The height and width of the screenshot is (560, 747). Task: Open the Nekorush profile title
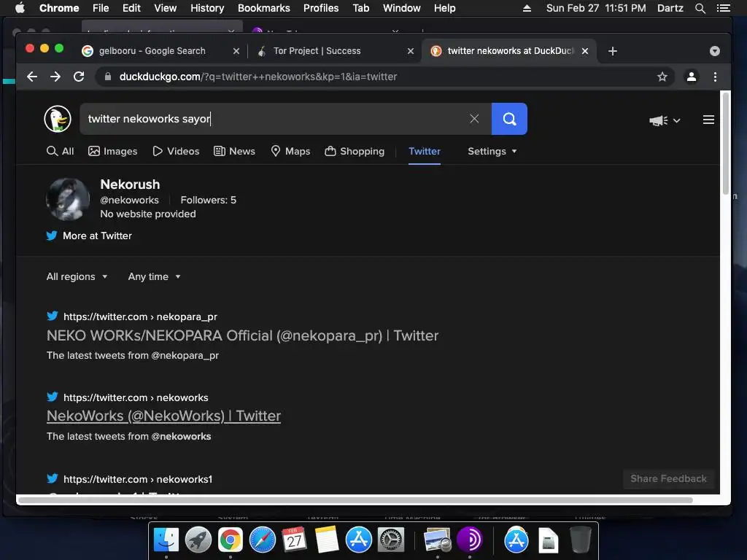click(x=130, y=184)
